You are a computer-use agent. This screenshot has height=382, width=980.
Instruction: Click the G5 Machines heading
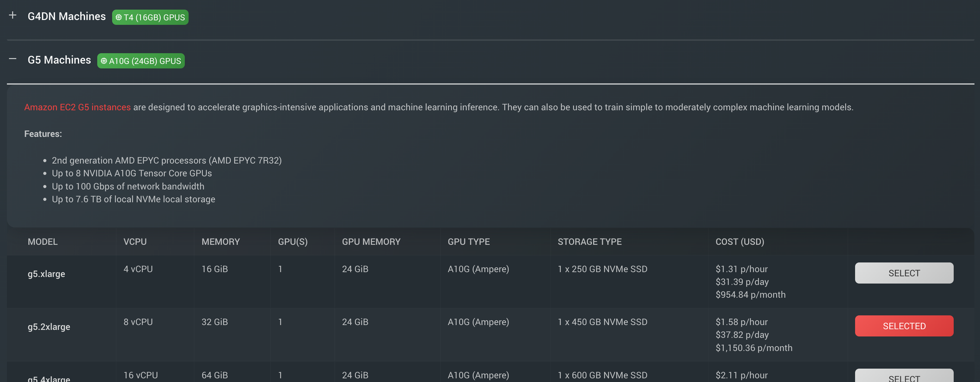[x=59, y=60]
